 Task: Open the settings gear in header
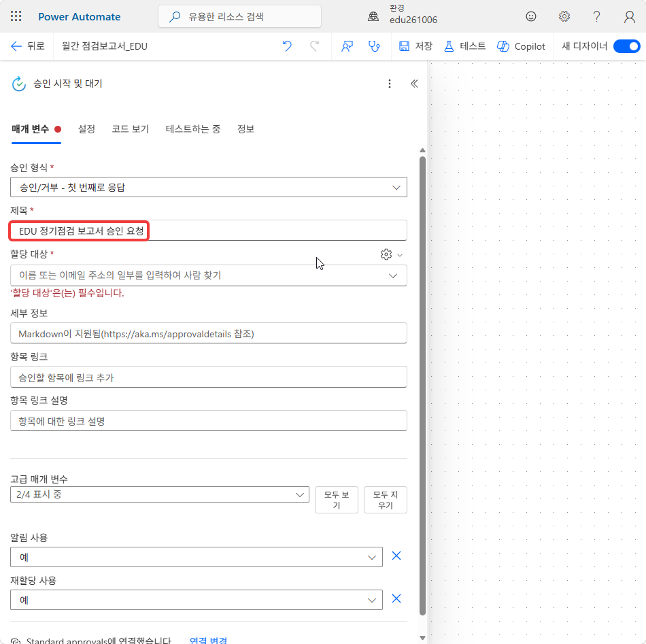coord(564,16)
